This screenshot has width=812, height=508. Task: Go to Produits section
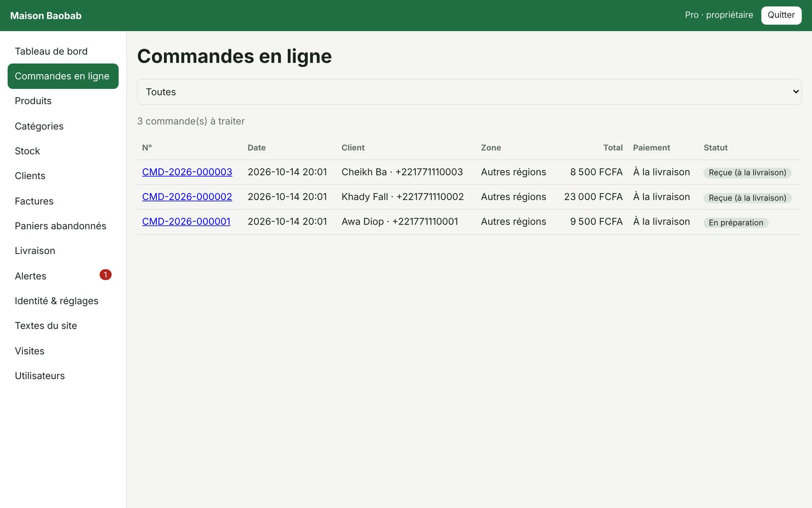(x=63, y=101)
